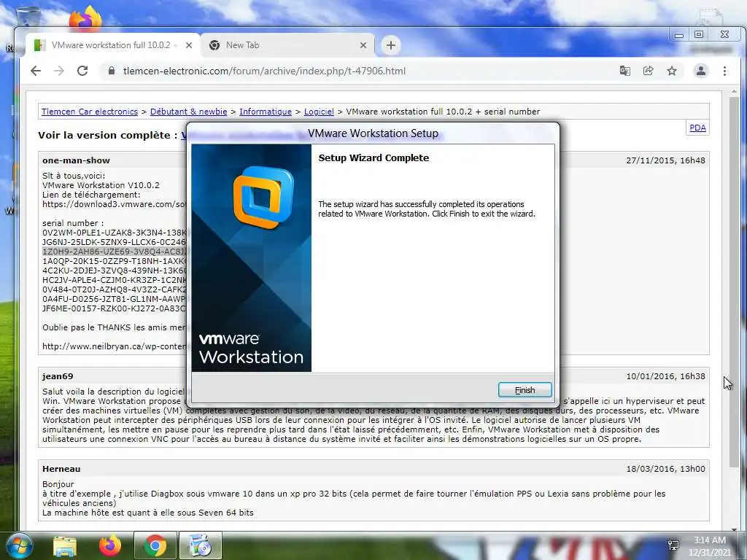Click serial line starting 4C2KU-2DJEJ
The height and width of the screenshot is (560, 747).
[x=114, y=271]
